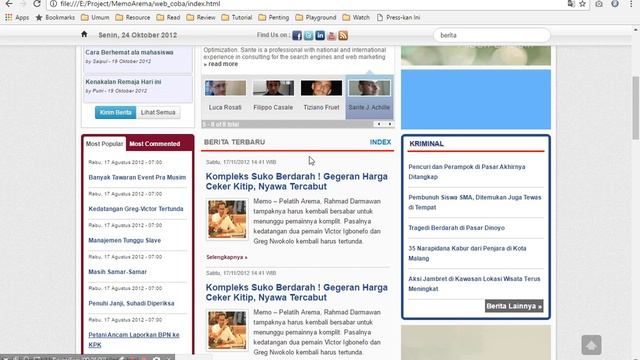This screenshot has height=360, width=640.
Task: Open the Review bookmarks folder
Action: pyautogui.click(x=200, y=18)
